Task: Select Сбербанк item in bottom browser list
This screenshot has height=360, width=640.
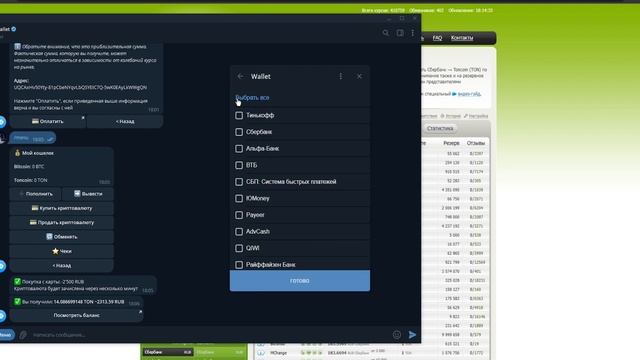Action: (167, 352)
